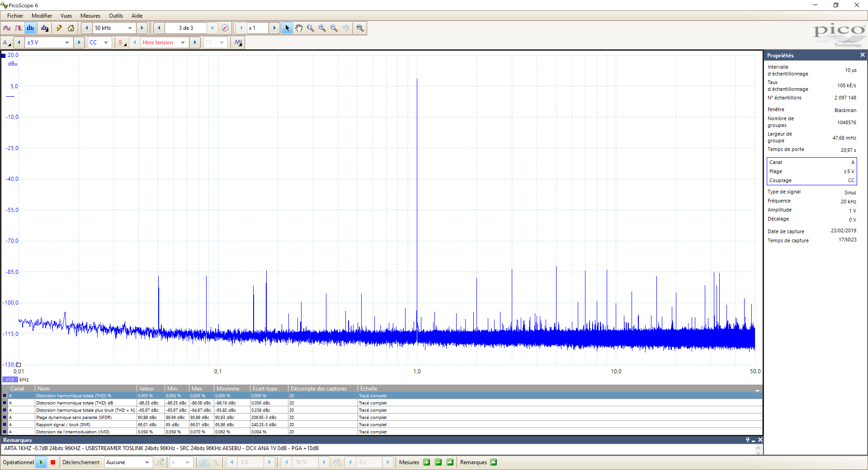Open the Outils menu
The height and width of the screenshot is (470, 868).
pos(116,15)
